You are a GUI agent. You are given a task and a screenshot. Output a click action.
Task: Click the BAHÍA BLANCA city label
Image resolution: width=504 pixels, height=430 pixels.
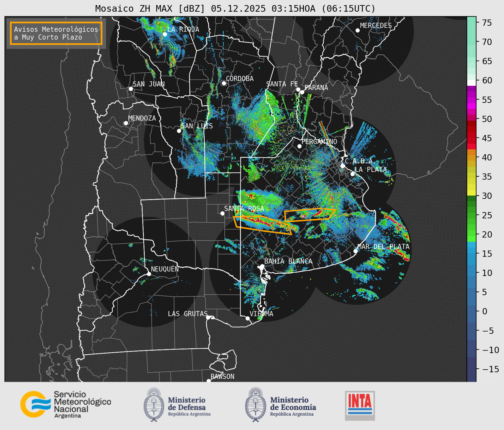[288, 261]
